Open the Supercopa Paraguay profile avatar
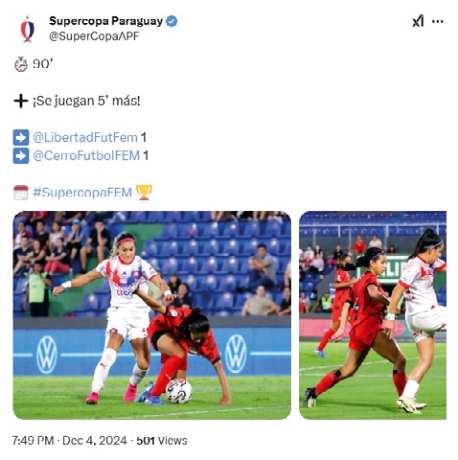 (x=27, y=29)
